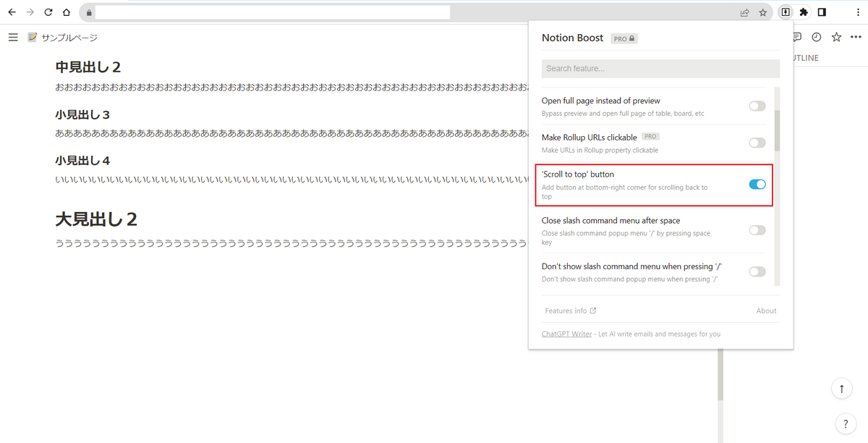Image resolution: width=868 pixels, height=443 pixels.
Task: Toggle Open full page instead of preview
Action: pos(757,106)
